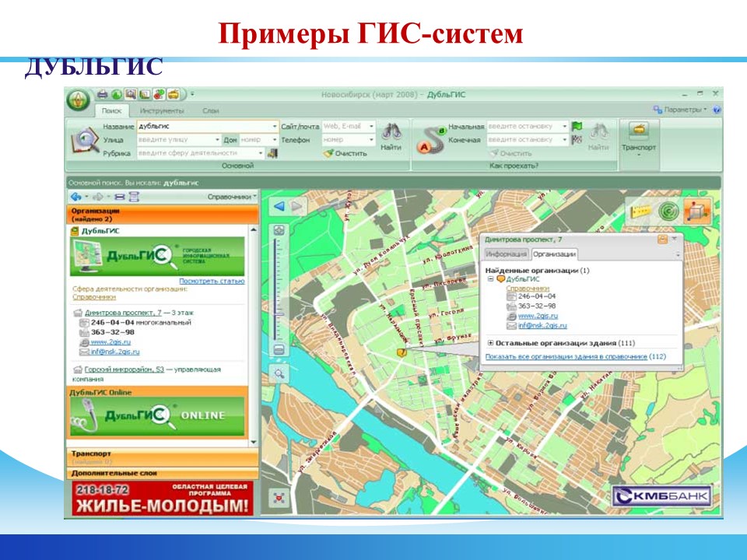
Task: Click the book-and-magnifier search icon
Action: [84, 139]
